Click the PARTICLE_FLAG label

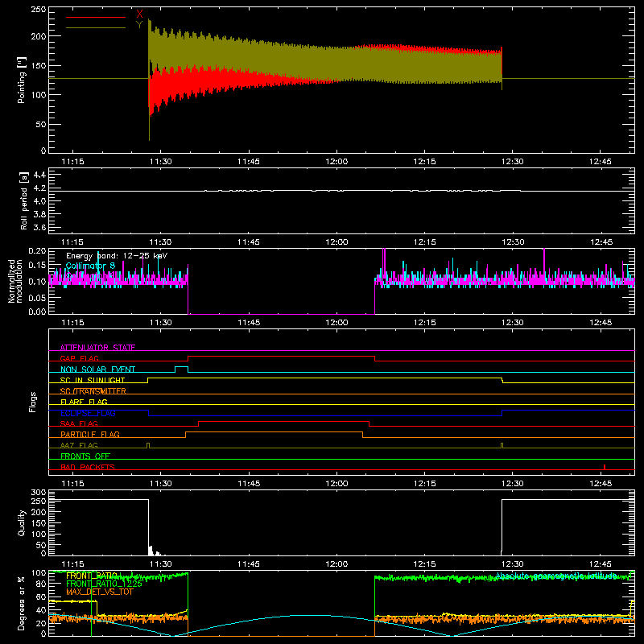pos(90,434)
